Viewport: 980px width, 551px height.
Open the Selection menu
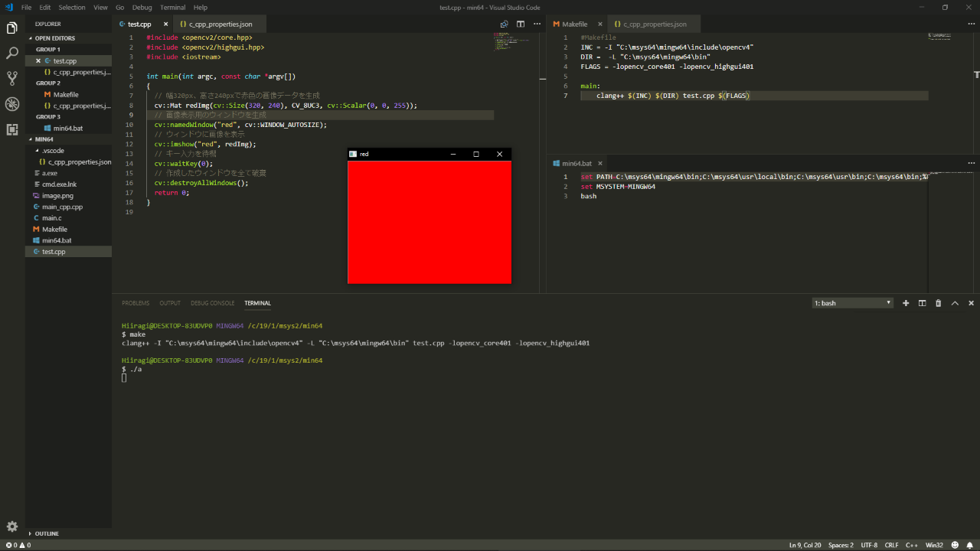72,7
